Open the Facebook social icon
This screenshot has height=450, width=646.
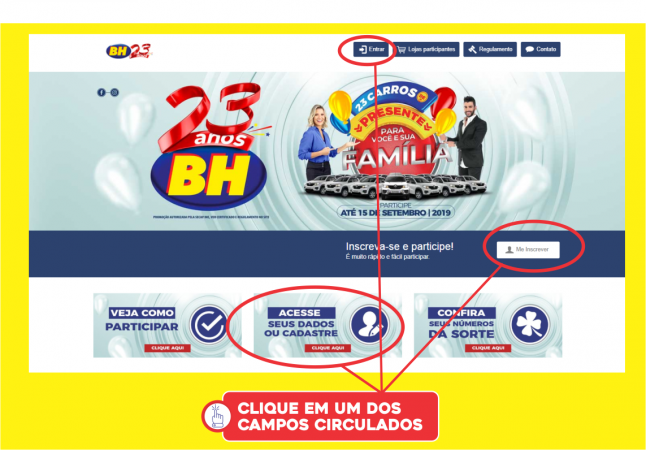[101, 92]
